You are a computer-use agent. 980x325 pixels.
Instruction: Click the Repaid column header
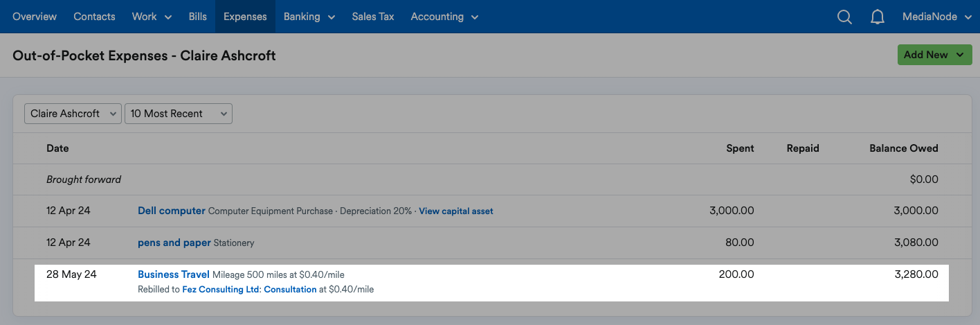[x=803, y=148]
